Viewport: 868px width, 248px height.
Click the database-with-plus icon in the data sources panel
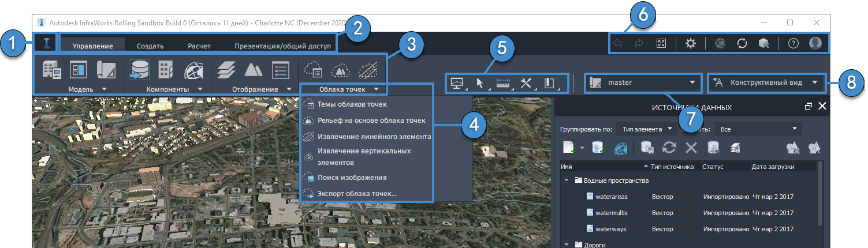coord(598,148)
